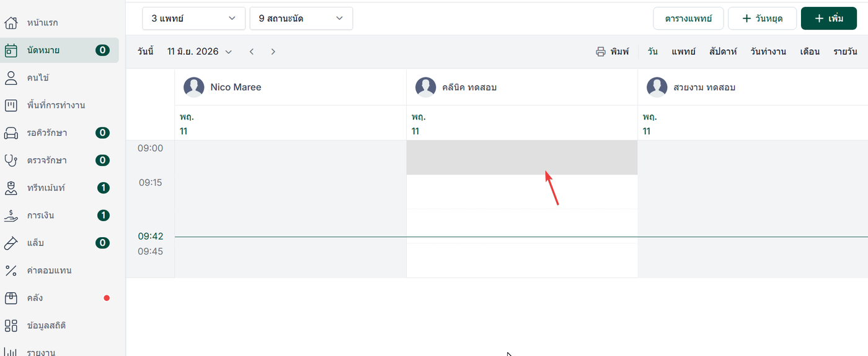Click the 1 badge on การเงิน
This screenshot has height=356, width=868.
[104, 215]
